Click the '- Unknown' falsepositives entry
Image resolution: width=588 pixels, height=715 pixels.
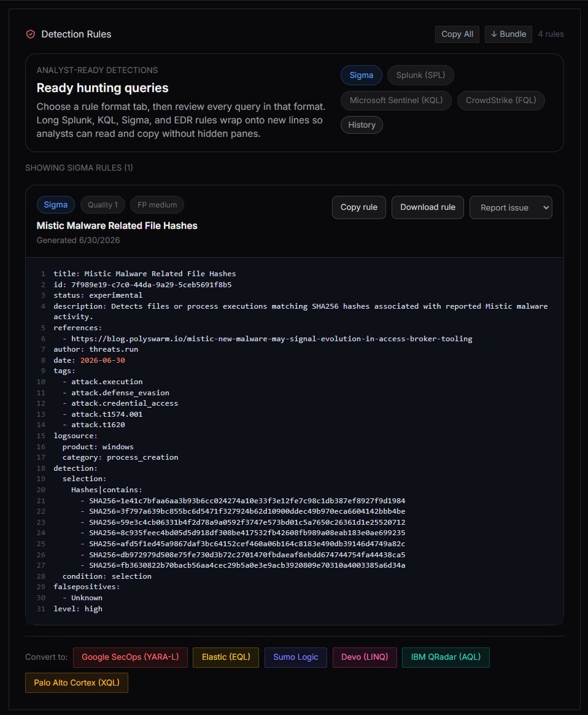pos(83,598)
